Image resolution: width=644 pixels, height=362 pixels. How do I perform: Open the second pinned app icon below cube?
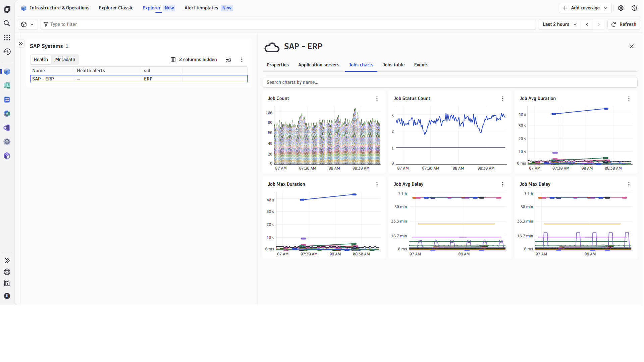[7, 86]
